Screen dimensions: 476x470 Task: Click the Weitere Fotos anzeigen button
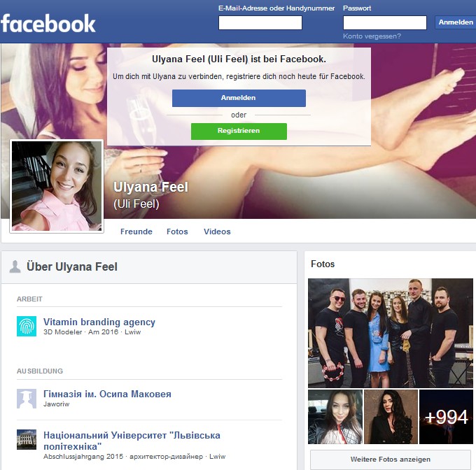(x=391, y=460)
